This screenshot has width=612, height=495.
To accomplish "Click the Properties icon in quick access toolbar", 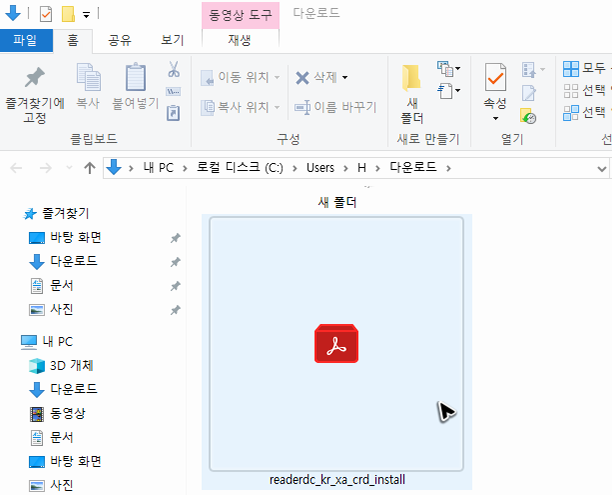I will (x=46, y=15).
